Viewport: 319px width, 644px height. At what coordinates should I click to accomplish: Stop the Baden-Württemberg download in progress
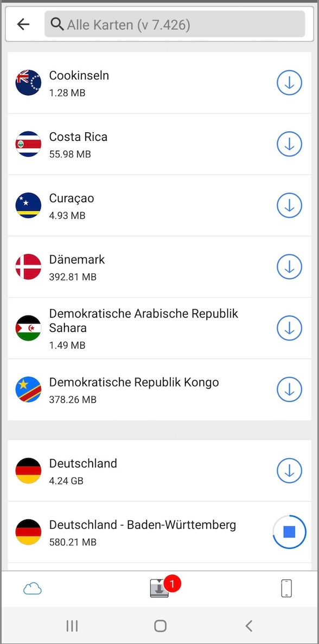[x=289, y=532]
